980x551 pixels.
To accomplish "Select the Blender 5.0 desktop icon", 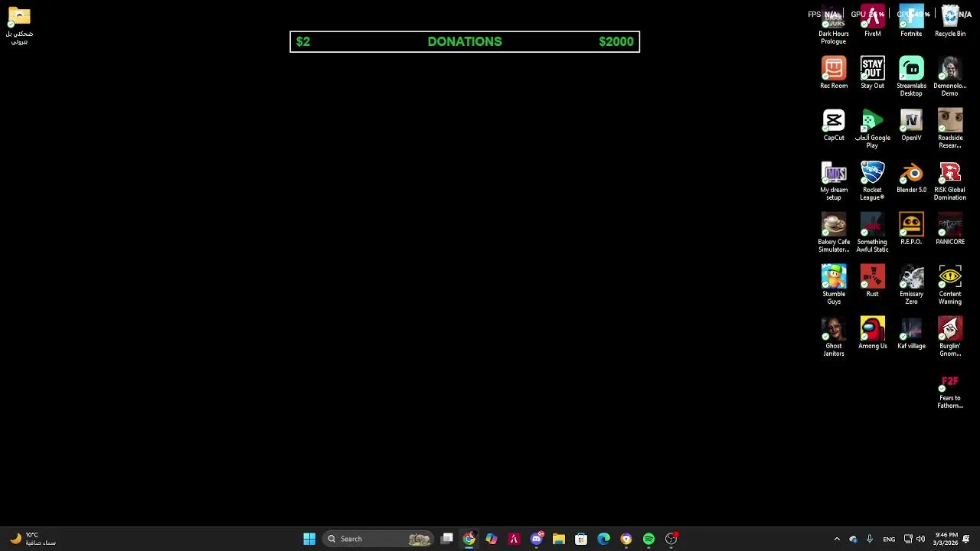I will tap(911, 177).
